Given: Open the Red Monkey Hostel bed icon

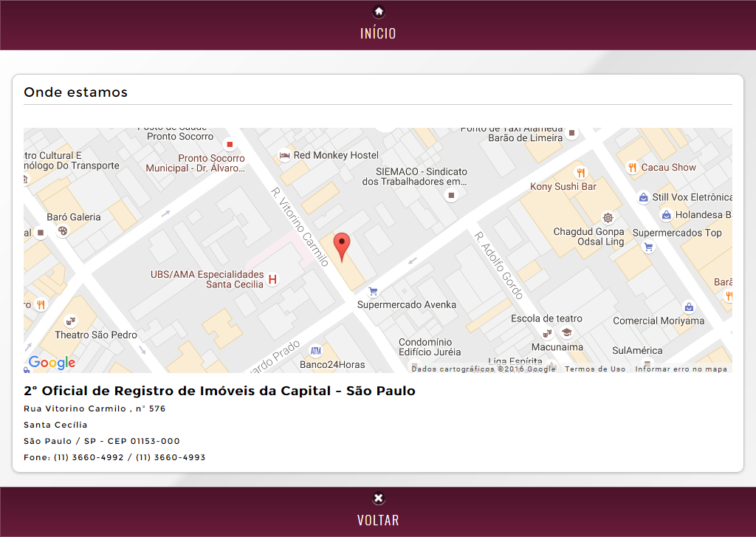Looking at the screenshot, I should (x=284, y=155).
